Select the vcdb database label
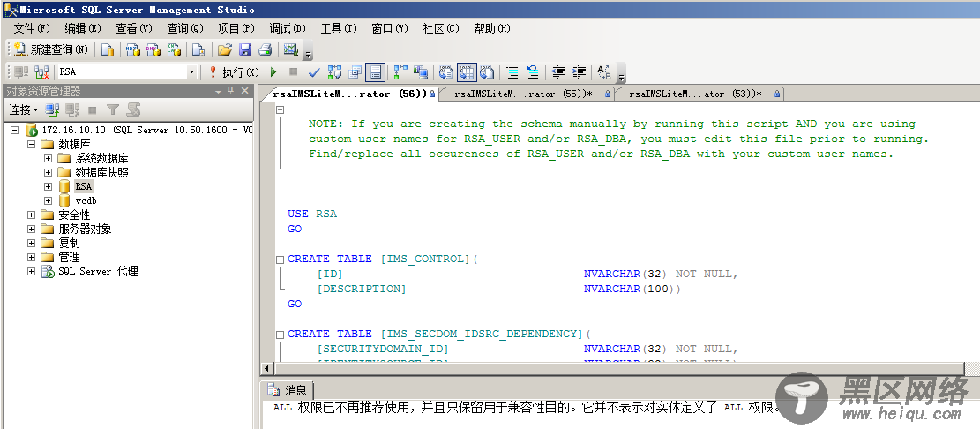 tap(86, 200)
